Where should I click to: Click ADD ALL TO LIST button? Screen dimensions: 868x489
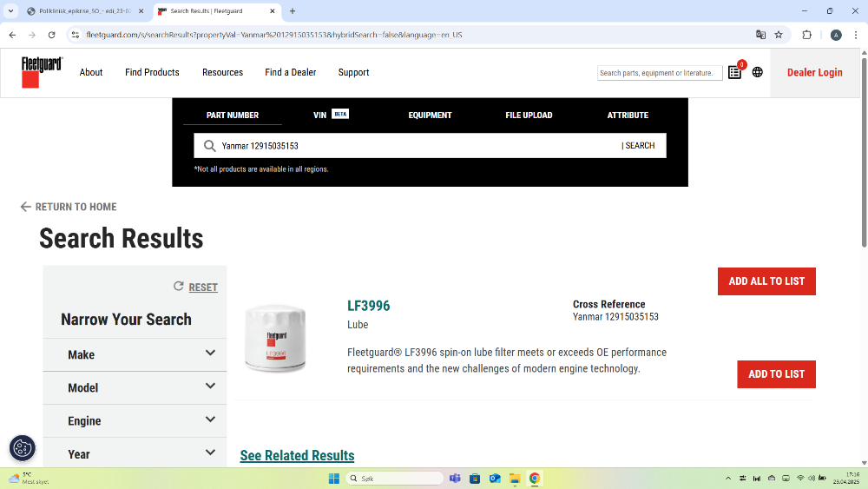click(766, 281)
